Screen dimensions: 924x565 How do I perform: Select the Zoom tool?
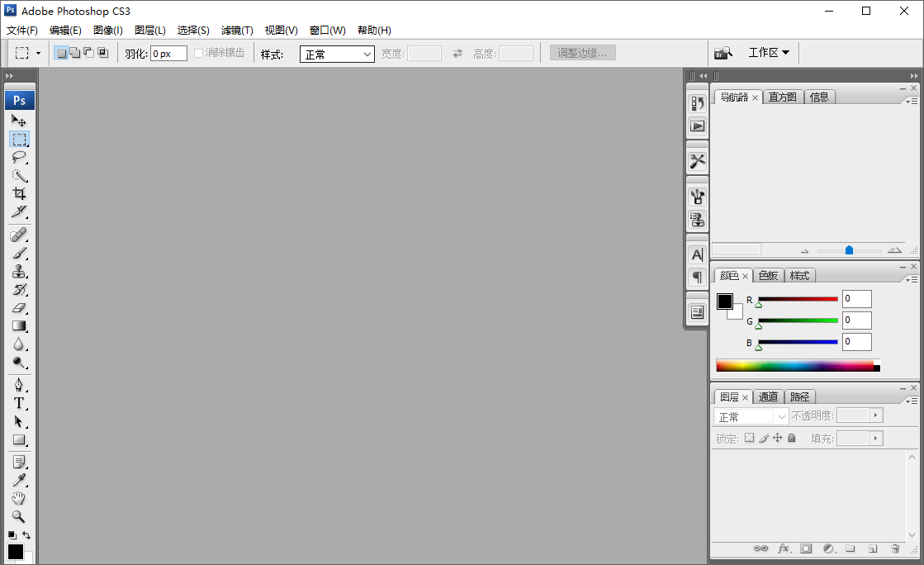(x=20, y=515)
